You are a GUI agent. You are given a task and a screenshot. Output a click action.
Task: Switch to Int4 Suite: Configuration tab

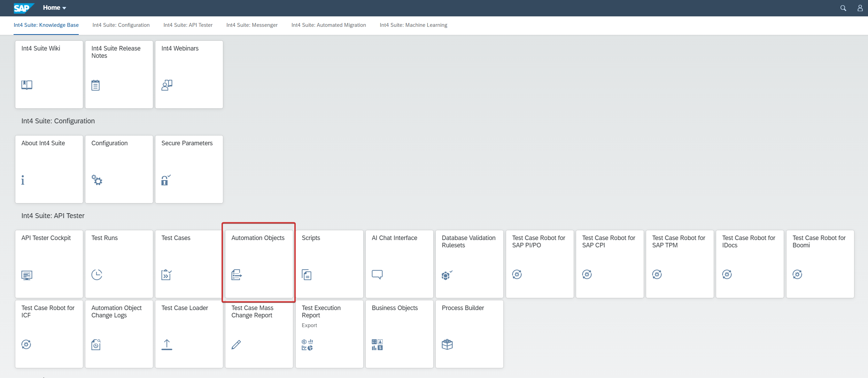(x=121, y=25)
